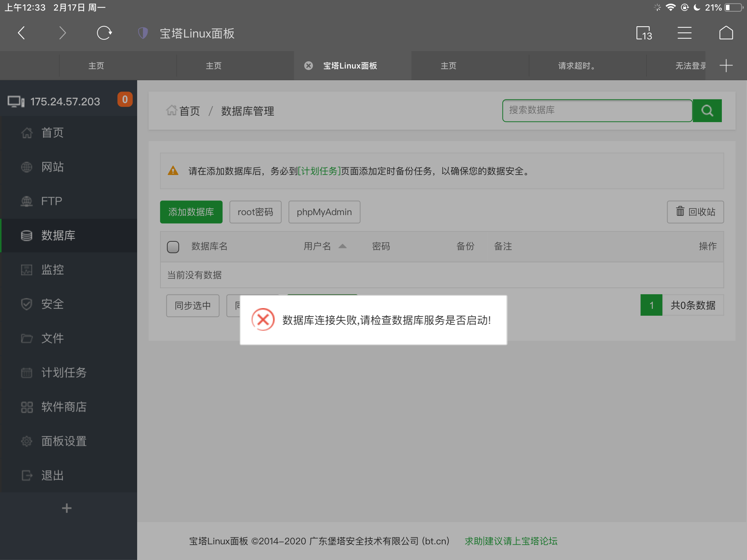The image size is (747, 560).
Task: Open the 安全 security settings
Action: [52, 304]
